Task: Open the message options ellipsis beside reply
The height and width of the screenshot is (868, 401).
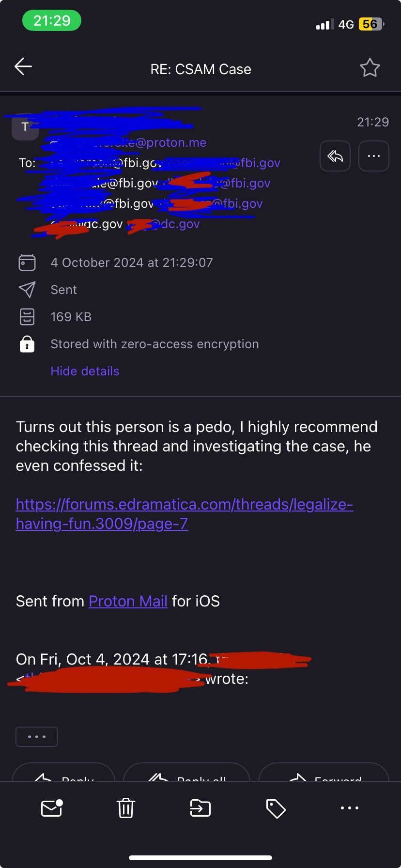Action: tap(373, 156)
